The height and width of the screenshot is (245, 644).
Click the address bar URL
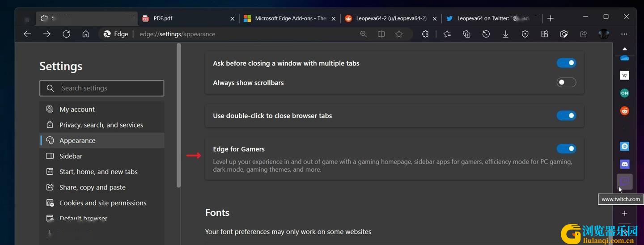(178, 34)
